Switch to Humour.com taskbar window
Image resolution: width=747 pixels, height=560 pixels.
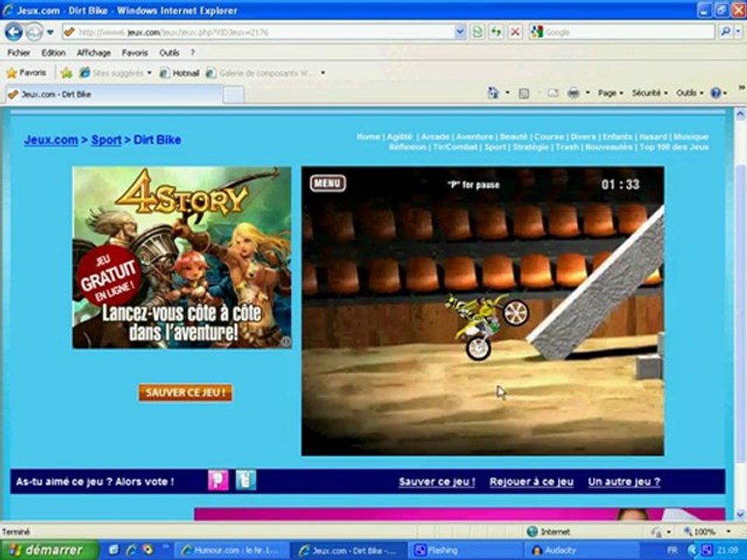(232, 551)
